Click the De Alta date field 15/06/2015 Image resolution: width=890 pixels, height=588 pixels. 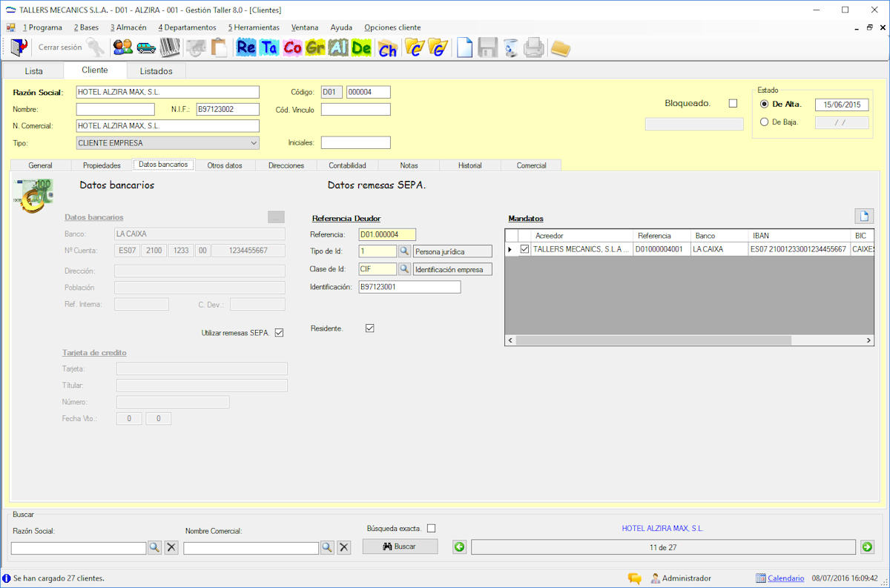point(842,105)
